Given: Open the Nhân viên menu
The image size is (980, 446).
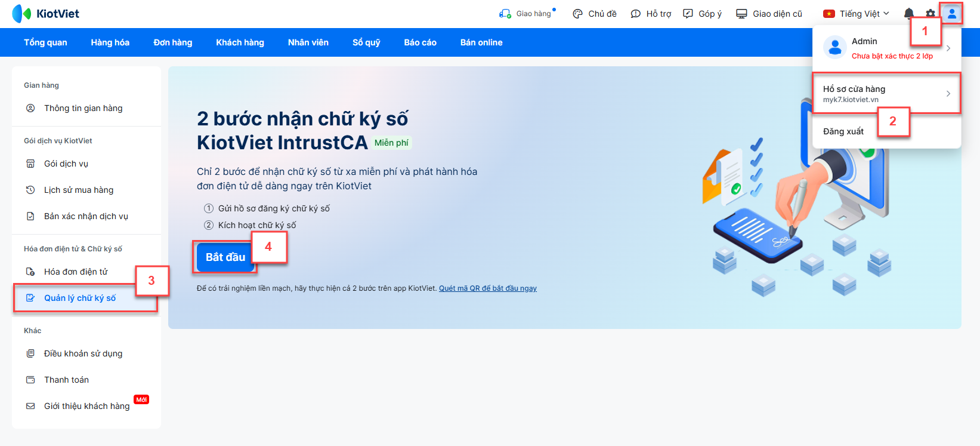Looking at the screenshot, I should click(x=308, y=42).
